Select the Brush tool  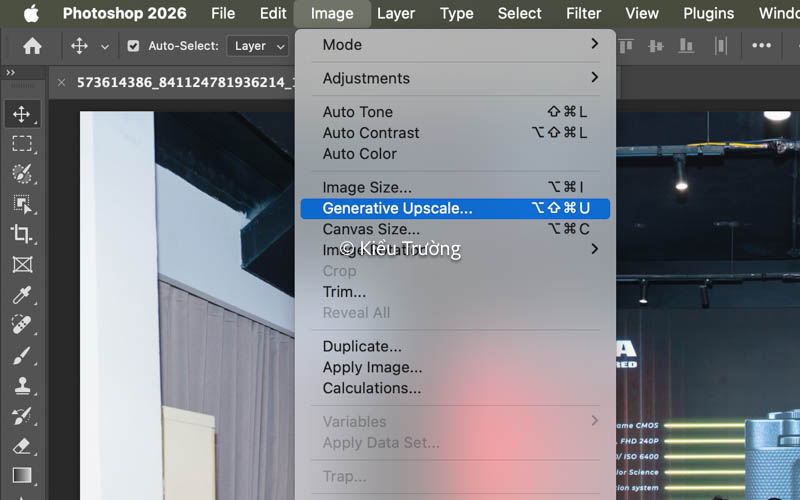[x=21, y=356]
